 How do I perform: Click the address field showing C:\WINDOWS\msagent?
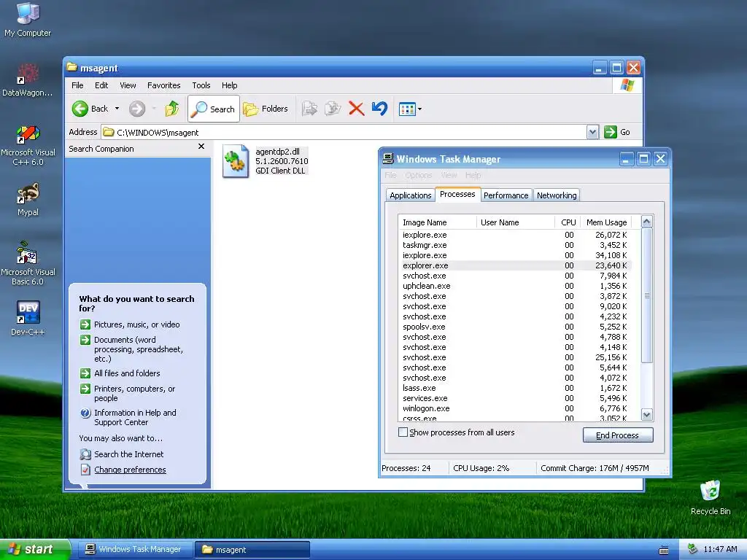click(344, 133)
